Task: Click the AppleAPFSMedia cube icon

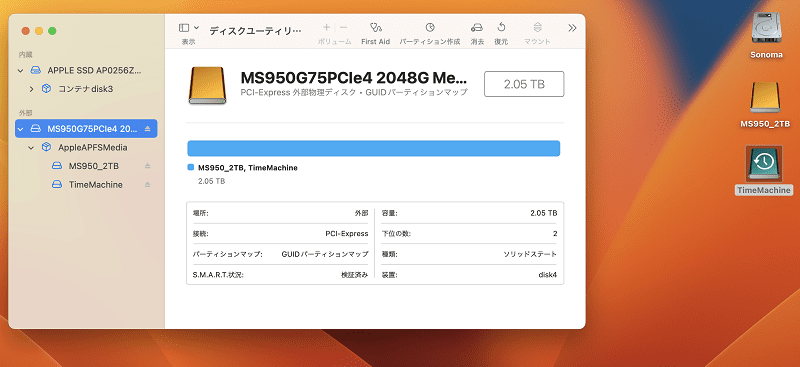Action: (46, 148)
